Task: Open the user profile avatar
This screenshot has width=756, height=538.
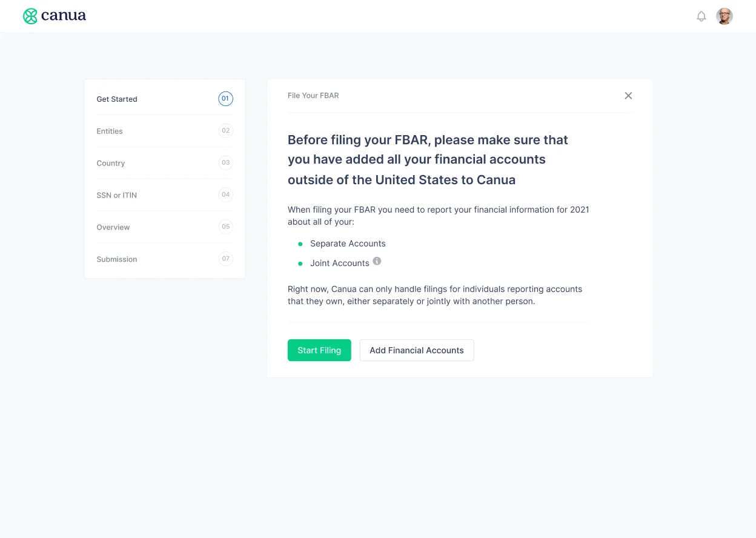Action: (724, 16)
